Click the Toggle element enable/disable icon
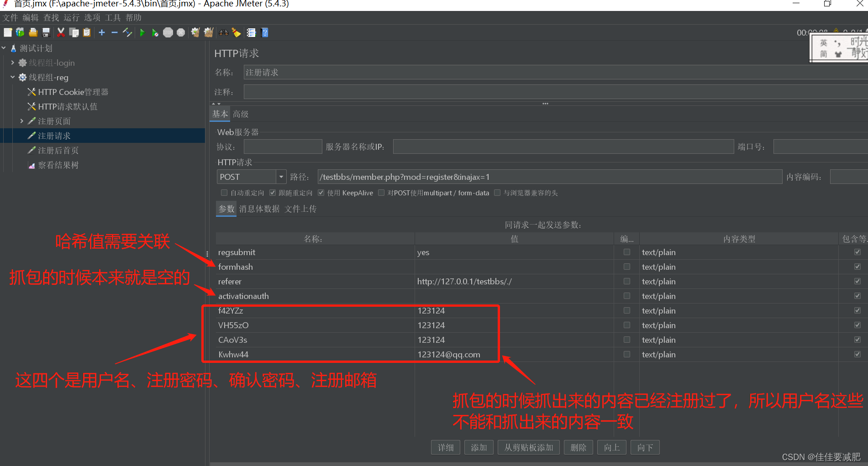This screenshot has width=868, height=466. 127,32
